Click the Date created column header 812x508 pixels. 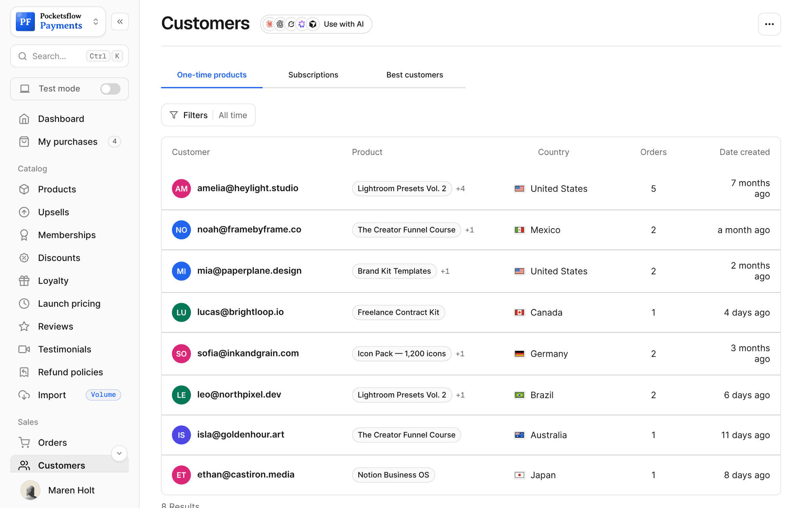pos(745,152)
